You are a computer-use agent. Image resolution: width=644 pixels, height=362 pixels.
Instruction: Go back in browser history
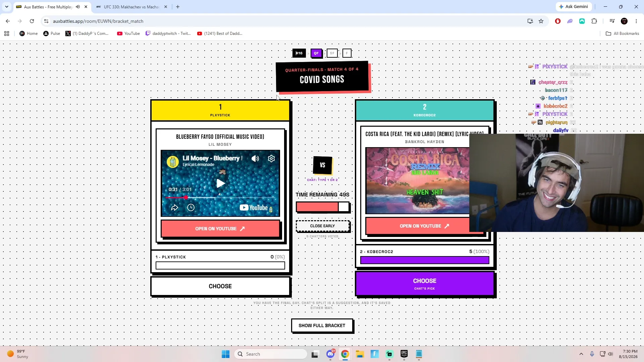click(8, 21)
